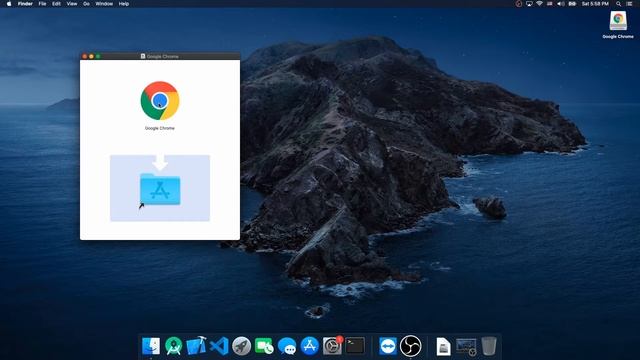This screenshot has height=360, width=640.
Task: Open OBS Studio from the Dock
Action: 410,346
